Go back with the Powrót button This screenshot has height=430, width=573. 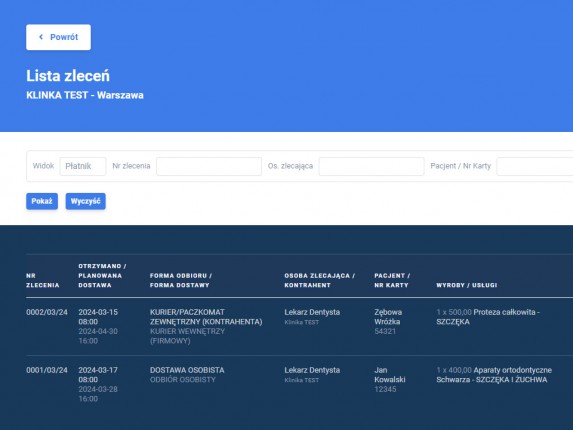tap(58, 37)
